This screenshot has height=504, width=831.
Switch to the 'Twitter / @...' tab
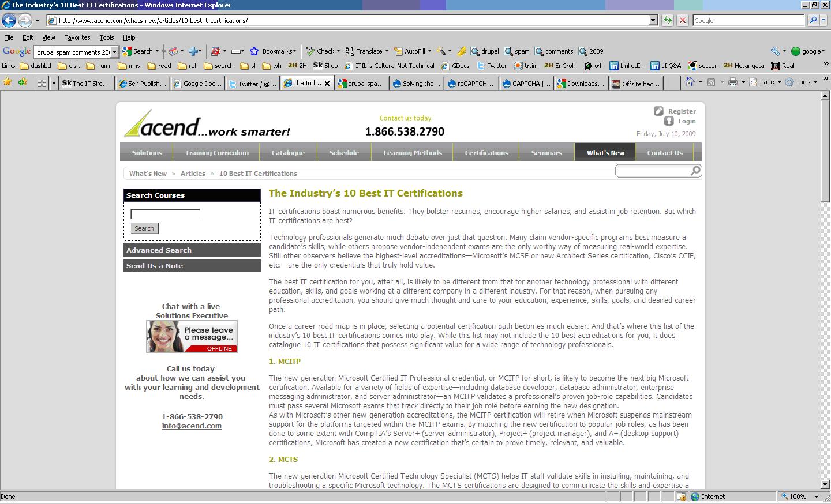pos(253,84)
